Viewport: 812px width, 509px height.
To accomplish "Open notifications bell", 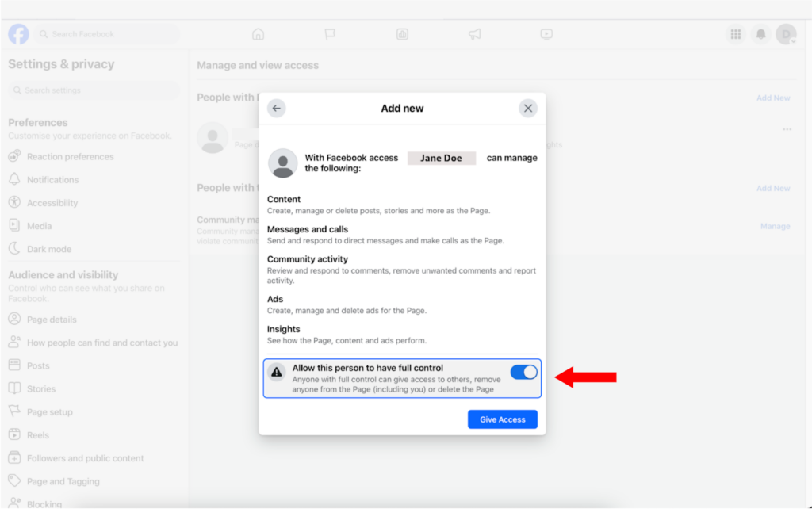I will tap(760, 34).
